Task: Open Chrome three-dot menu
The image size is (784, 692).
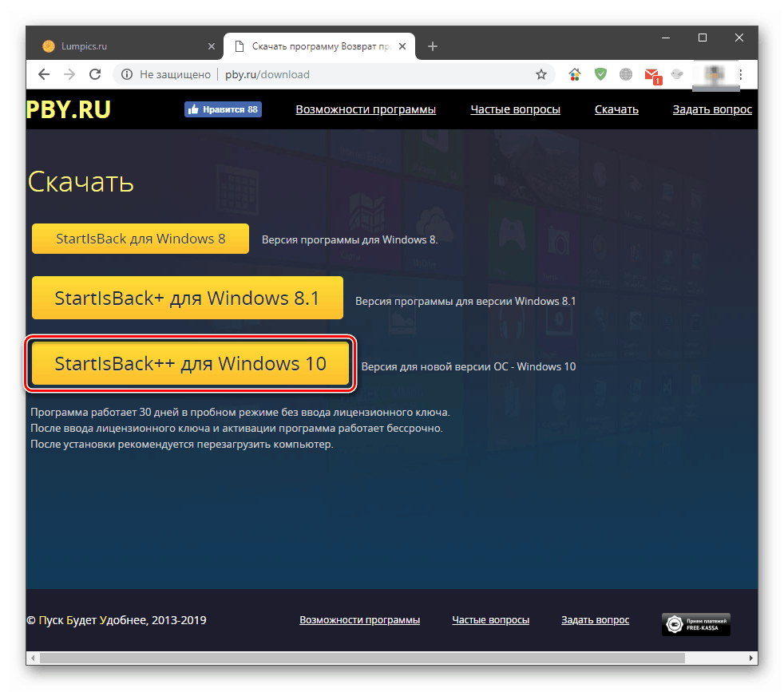Action: tap(741, 74)
